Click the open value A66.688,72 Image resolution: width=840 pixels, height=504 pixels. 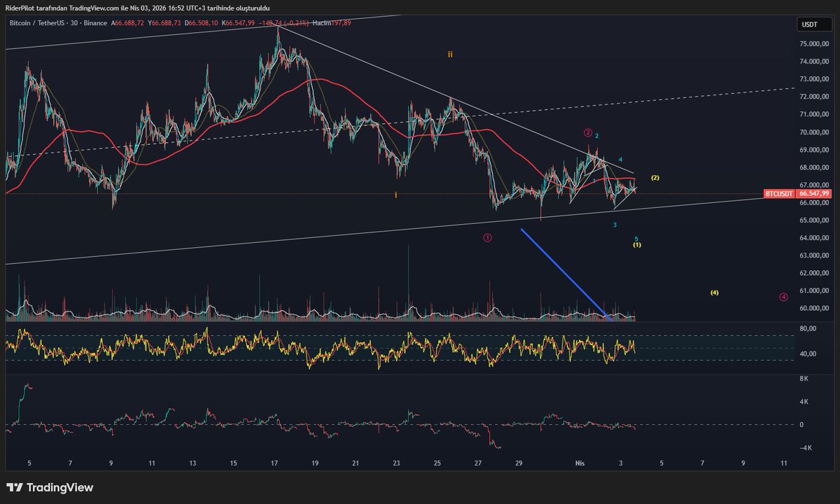click(x=127, y=23)
